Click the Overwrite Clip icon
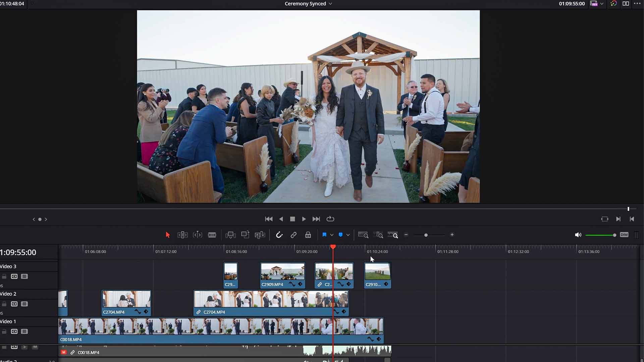Screen dimensions: 644x362 (245, 235)
